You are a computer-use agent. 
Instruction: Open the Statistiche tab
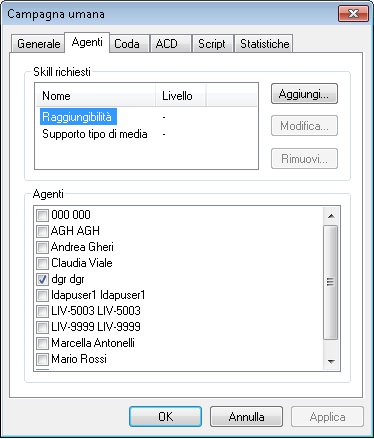coord(264,44)
